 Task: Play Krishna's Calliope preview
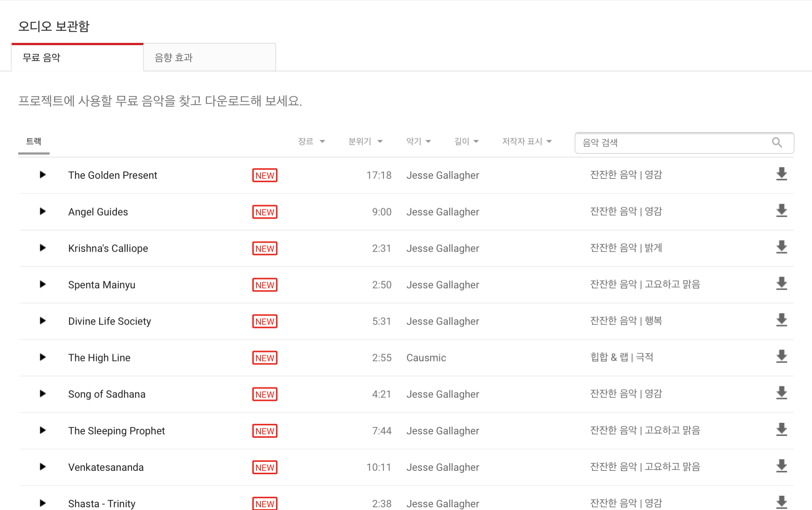point(43,248)
